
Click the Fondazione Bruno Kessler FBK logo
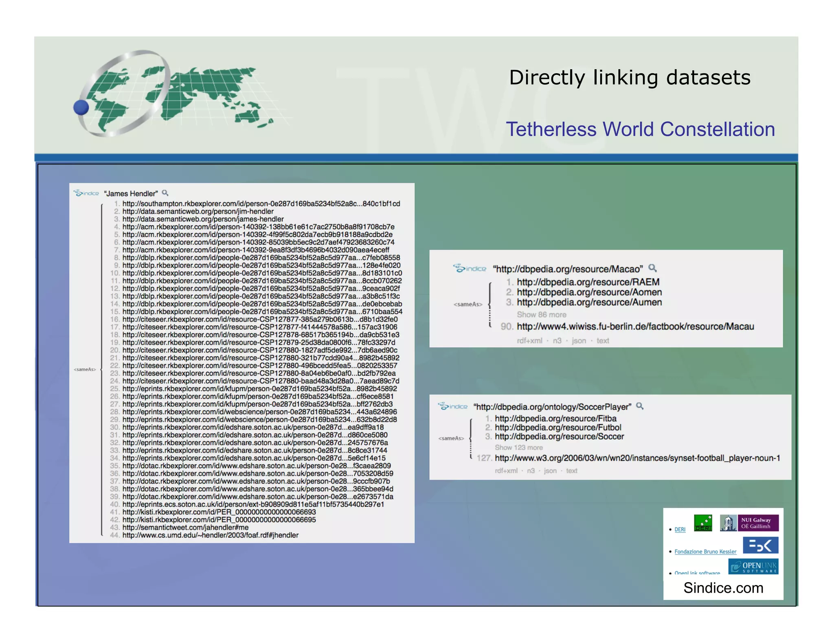point(760,545)
